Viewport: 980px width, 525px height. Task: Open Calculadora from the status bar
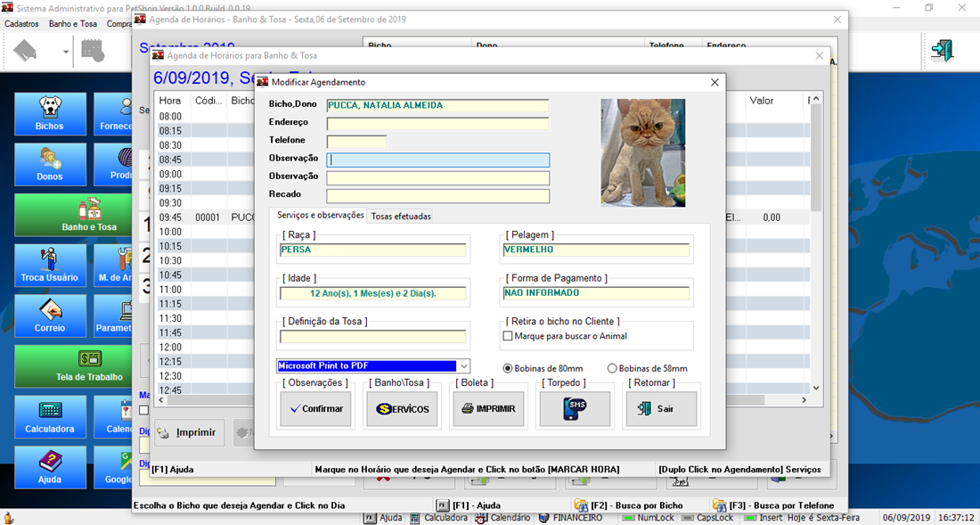pyautogui.click(x=439, y=518)
